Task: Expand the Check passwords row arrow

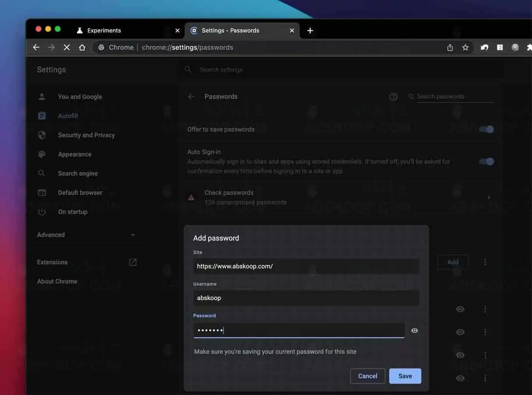Action: tap(488, 197)
